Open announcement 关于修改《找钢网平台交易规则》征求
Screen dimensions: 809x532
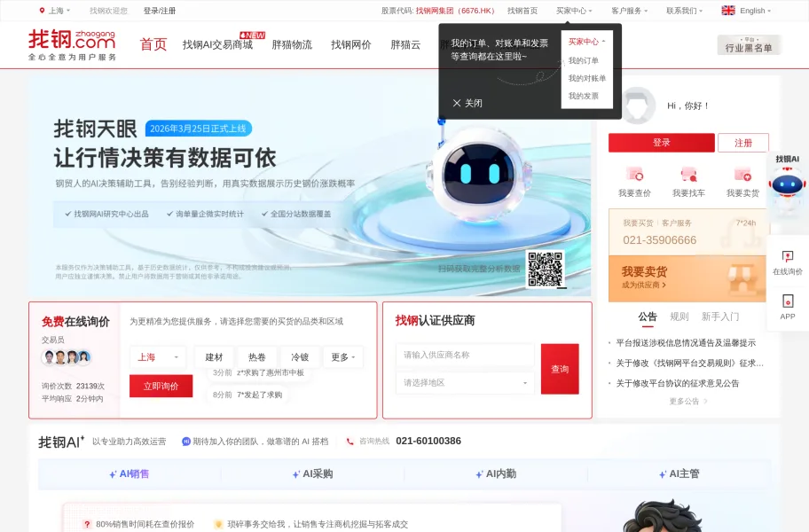[690, 363]
